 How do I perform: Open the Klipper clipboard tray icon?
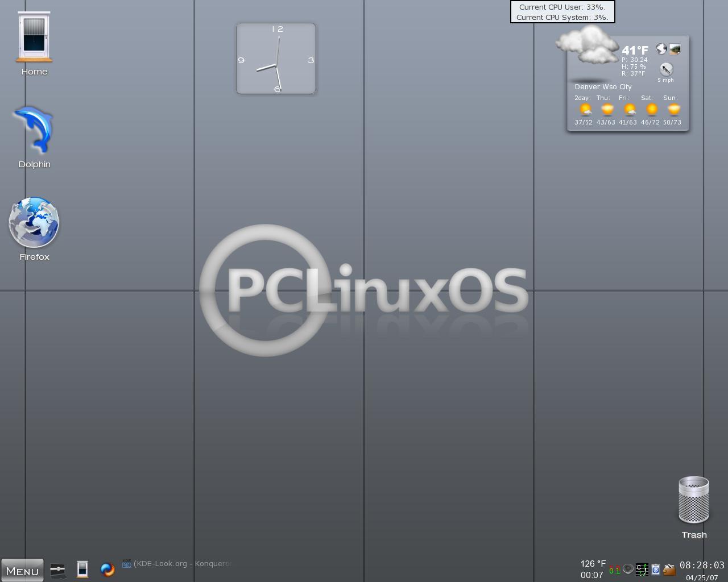(x=655, y=569)
